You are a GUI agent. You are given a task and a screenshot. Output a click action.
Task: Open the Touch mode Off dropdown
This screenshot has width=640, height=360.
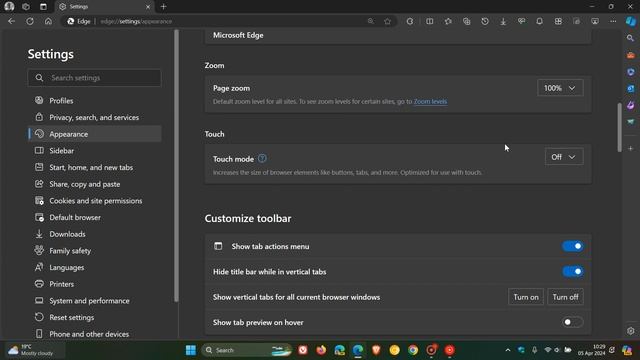coord(564,157)
